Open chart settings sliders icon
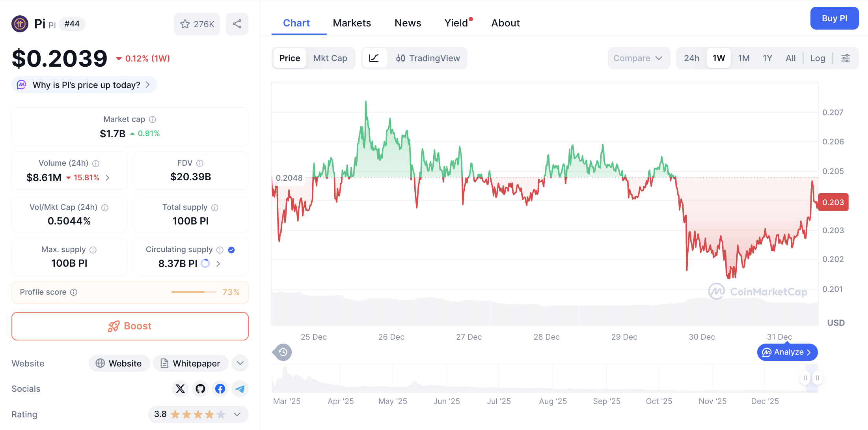 846,58
